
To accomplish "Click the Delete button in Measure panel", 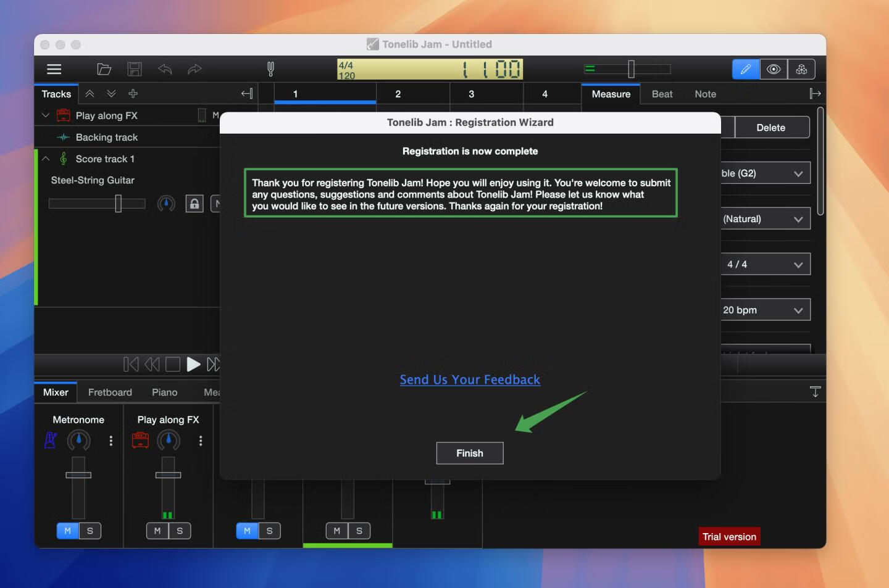I will click(770, 128).
